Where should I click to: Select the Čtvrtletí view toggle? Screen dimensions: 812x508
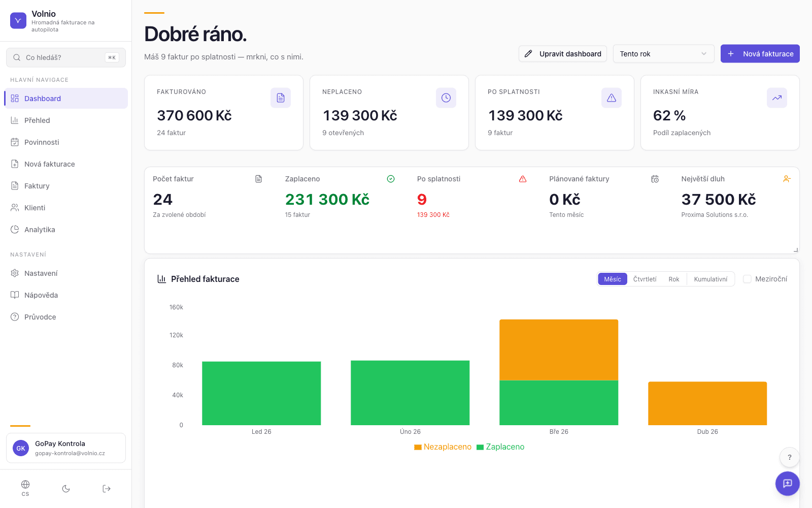click(645, 279)
